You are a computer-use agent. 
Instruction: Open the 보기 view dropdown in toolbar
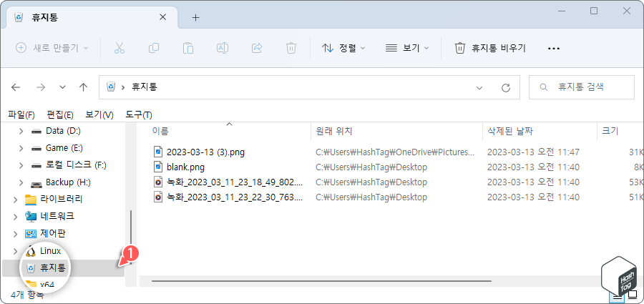pos(407,48)
